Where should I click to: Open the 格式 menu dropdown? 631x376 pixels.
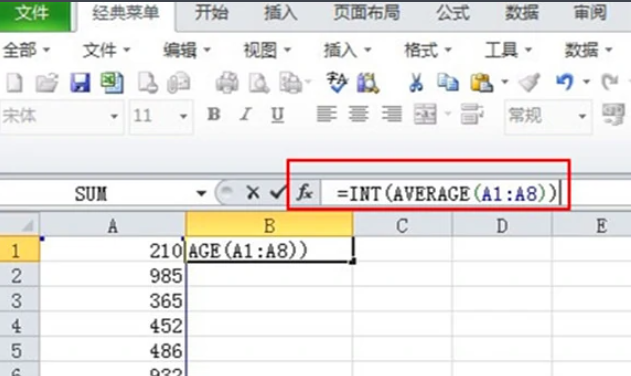pyautogui.click(x=428, y=50)
